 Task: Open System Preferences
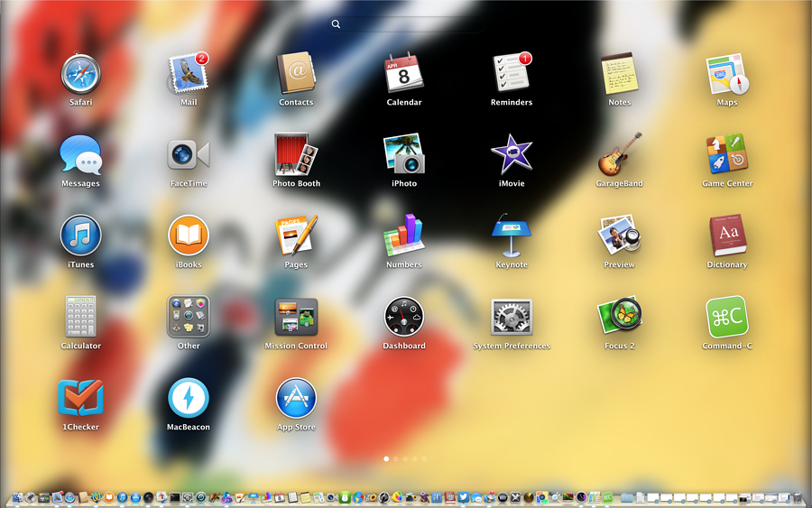512,317
